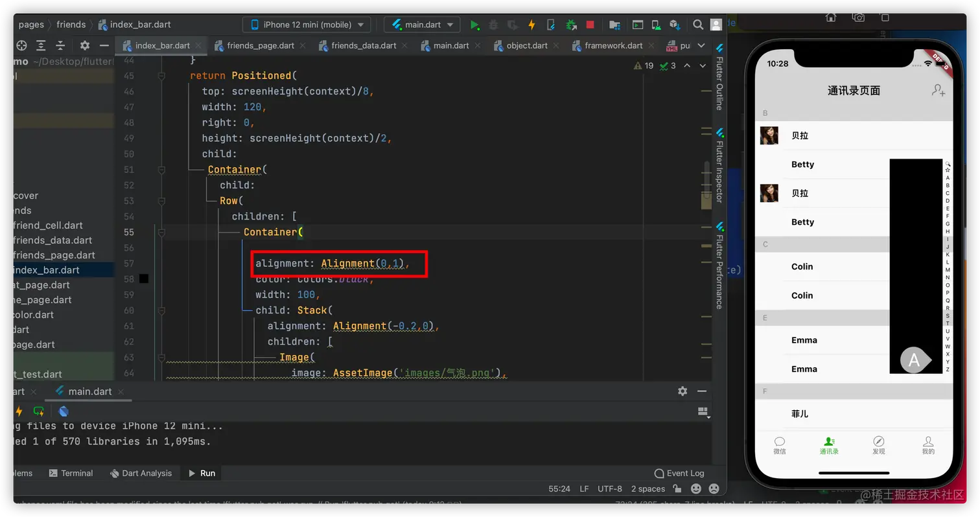Viewport: 980px width, 517px height.
Task: Click the expand all icon in project panel
Action: click(41, 45)
